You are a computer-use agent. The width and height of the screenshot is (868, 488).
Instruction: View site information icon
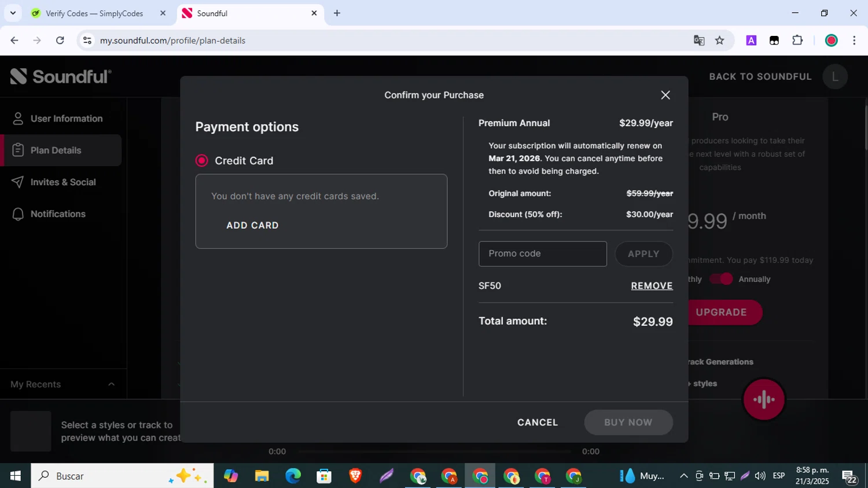[x=87, y=41]
